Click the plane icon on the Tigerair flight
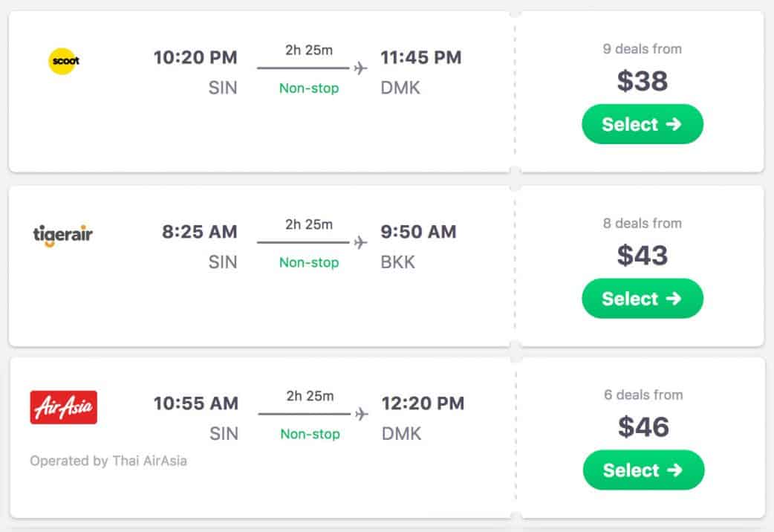Viewport: 774px width, 532px height. (361, 243)
